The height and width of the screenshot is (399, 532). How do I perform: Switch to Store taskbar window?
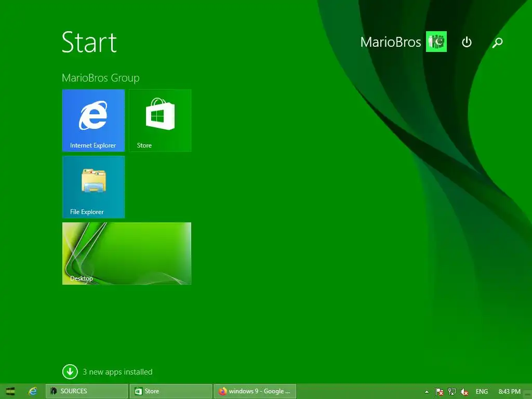170,391
